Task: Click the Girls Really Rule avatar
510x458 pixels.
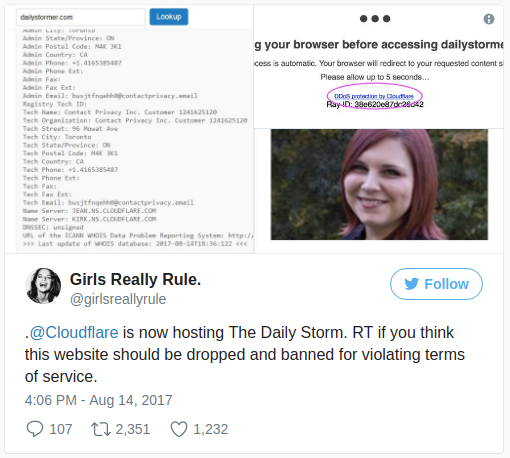Action: tap(43, 286)
